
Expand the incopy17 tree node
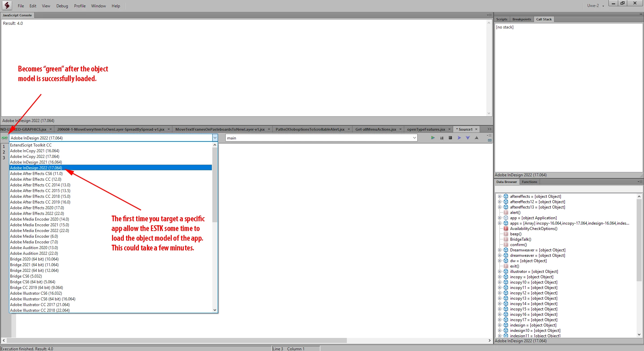click(499, 320)
